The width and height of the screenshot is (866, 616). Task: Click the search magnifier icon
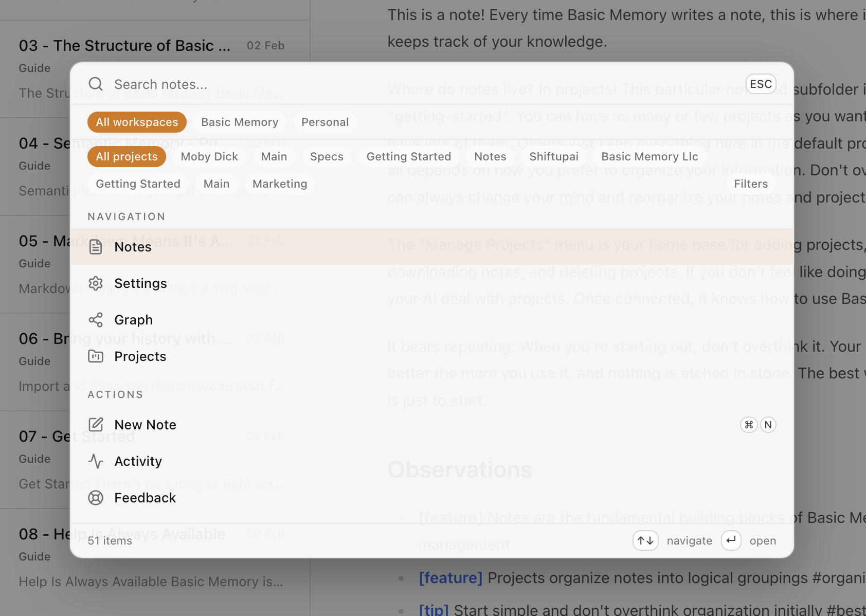(96, 84)
